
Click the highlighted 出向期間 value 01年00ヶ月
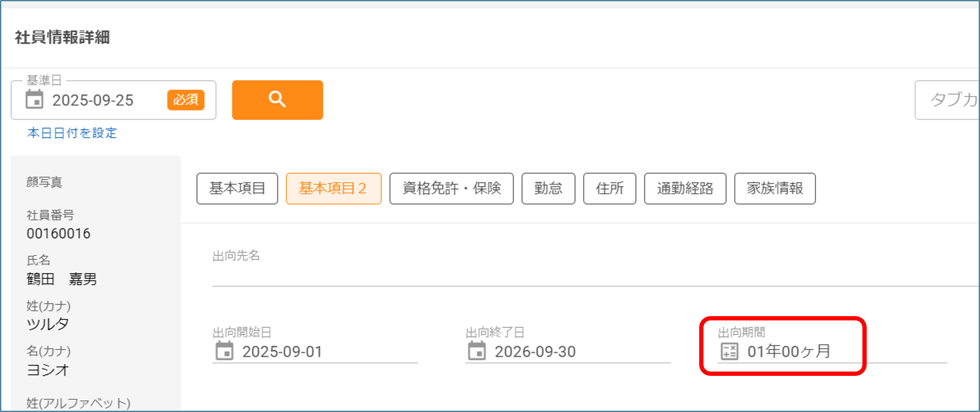point(790,352)
